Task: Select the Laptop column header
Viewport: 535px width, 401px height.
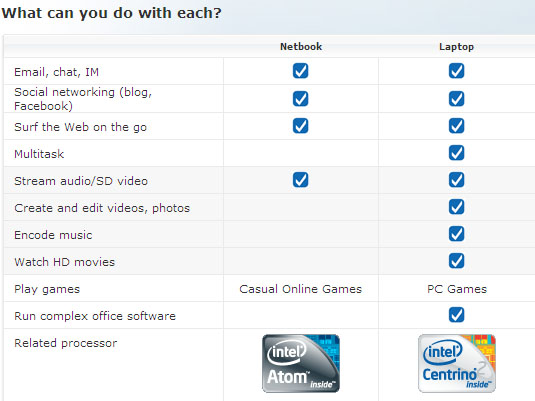Action: 457,47
